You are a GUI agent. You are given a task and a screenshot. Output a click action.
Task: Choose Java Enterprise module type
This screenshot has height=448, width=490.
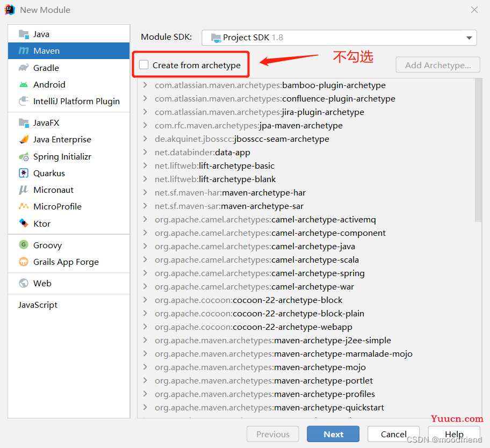pos(69,139)
